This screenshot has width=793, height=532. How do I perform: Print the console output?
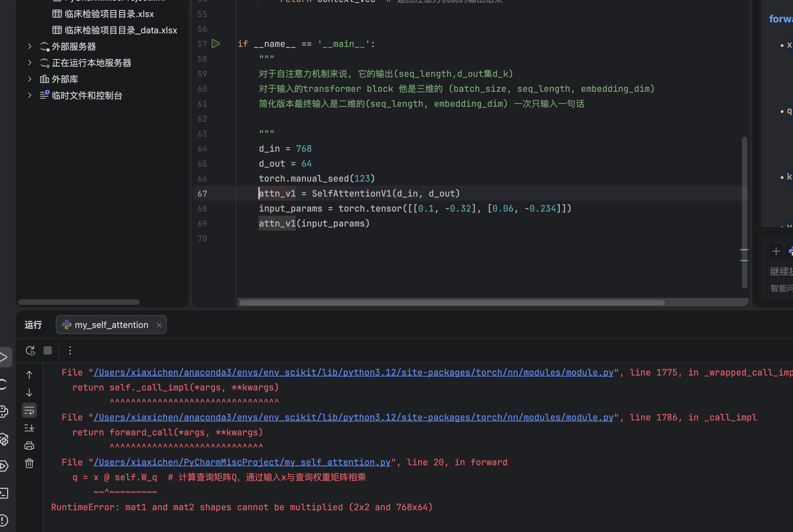point(29,446)
